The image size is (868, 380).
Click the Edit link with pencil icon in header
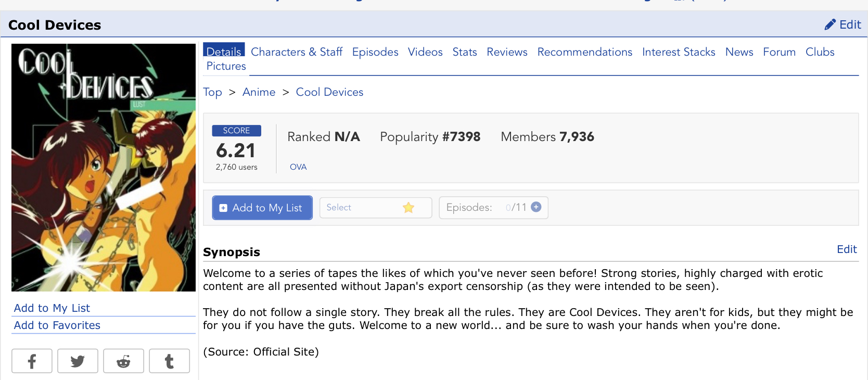[843, 24]
